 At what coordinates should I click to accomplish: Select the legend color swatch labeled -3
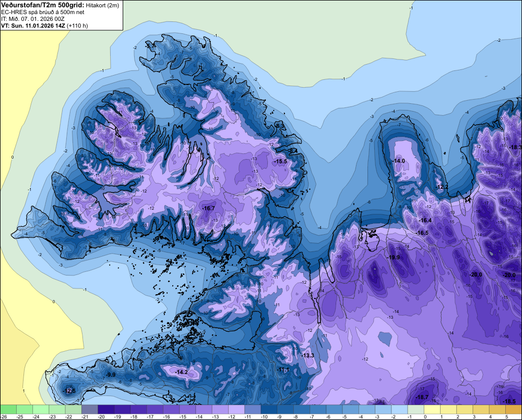point(384,410)
